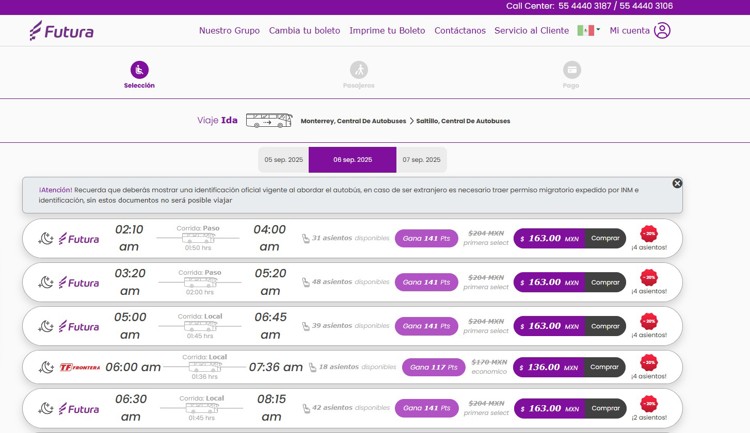Click the Futura carrier logo on 06:30 am trip
This screenshot has height=433, width=750.
point(79,409)
